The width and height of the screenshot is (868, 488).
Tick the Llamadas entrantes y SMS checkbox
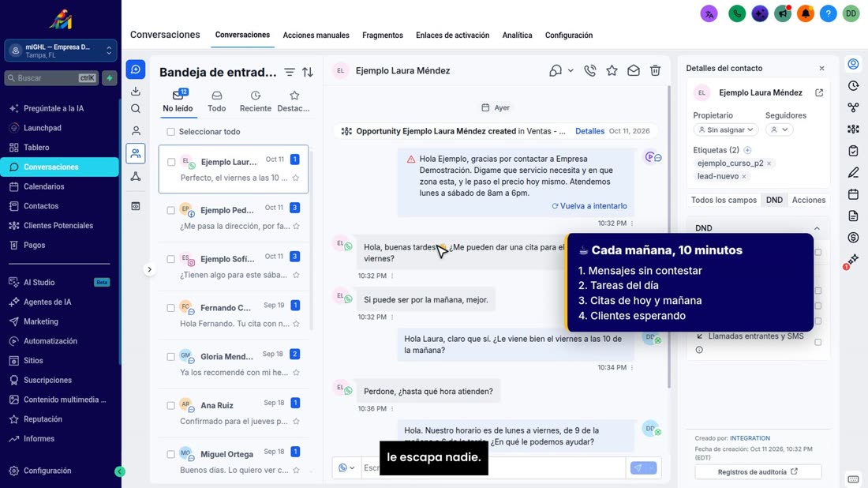[818, 343]
